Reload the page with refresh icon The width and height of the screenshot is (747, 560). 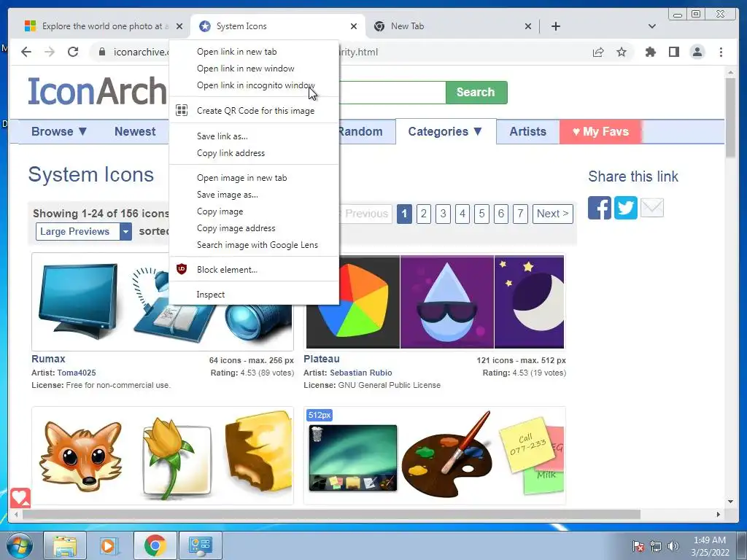(x=73, y=52)
